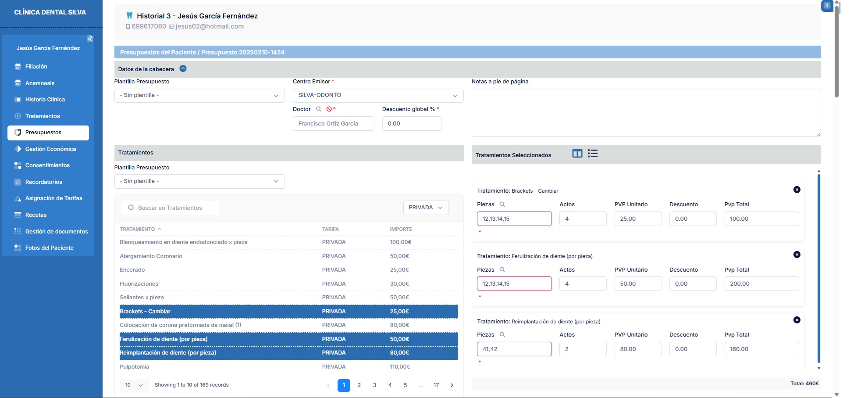
Task: Search Piezas for Ferulización de diente
Action: tap(502, 269)
